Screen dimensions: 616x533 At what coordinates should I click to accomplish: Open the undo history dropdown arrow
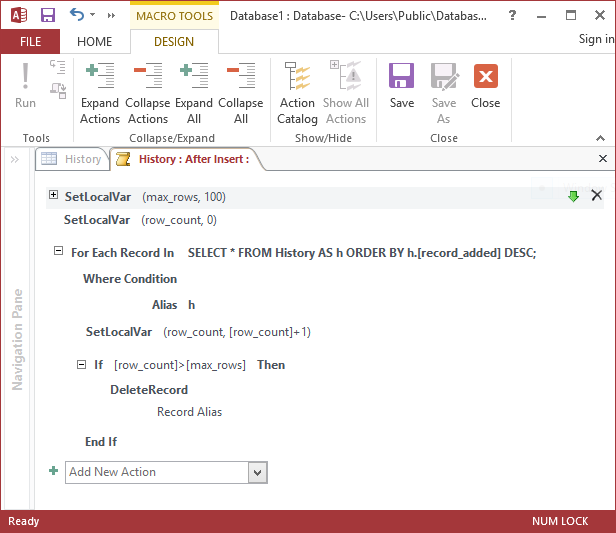pos(93,15)
